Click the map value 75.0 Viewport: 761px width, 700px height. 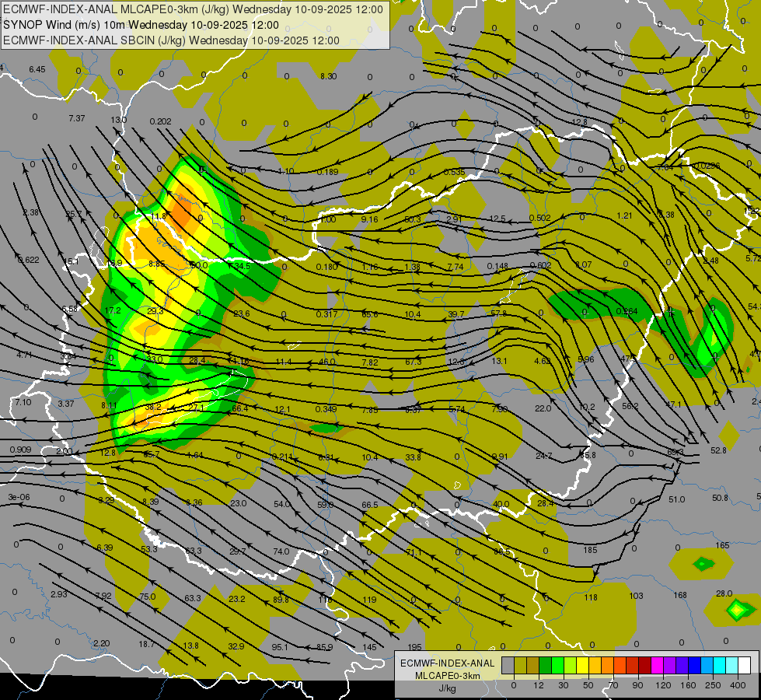tap(148, 597)
